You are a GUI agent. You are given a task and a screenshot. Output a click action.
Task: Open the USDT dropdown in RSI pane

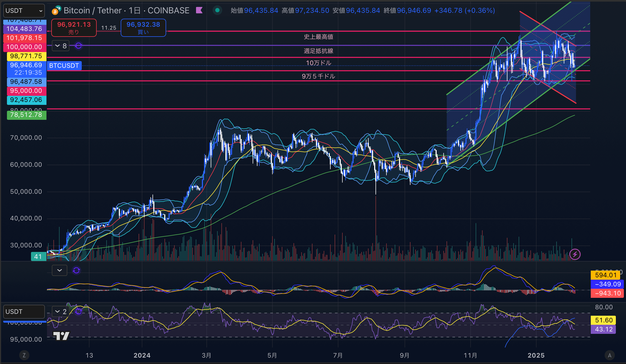tap(24, 312)
